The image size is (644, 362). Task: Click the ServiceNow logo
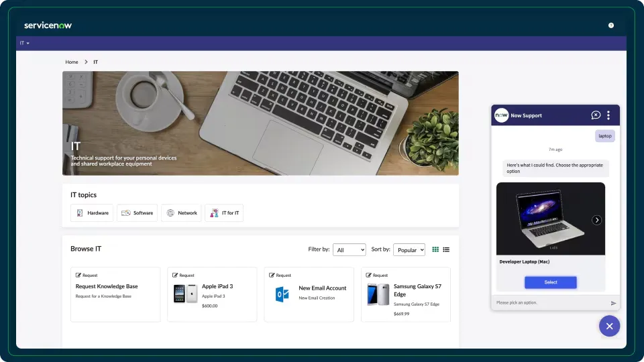48,25
